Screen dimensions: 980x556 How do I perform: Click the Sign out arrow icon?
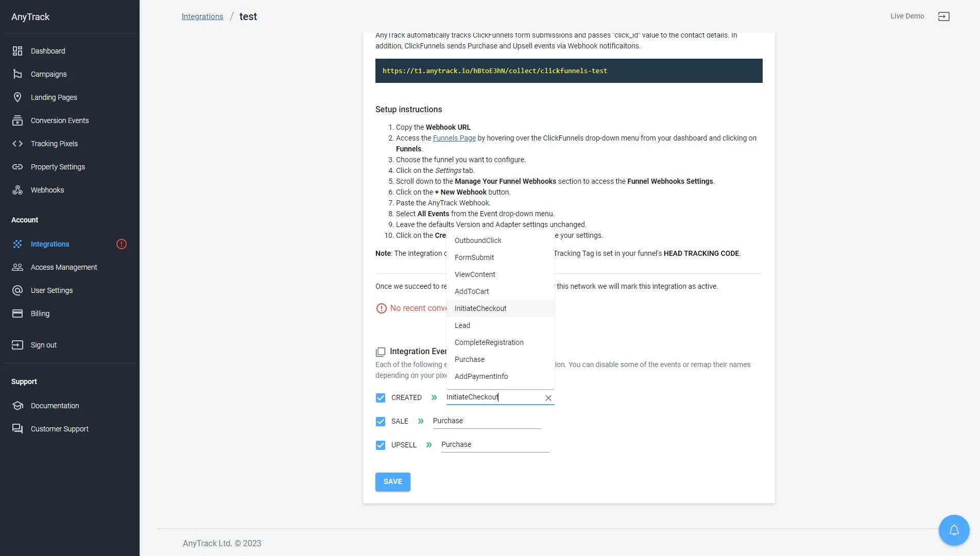18,345
